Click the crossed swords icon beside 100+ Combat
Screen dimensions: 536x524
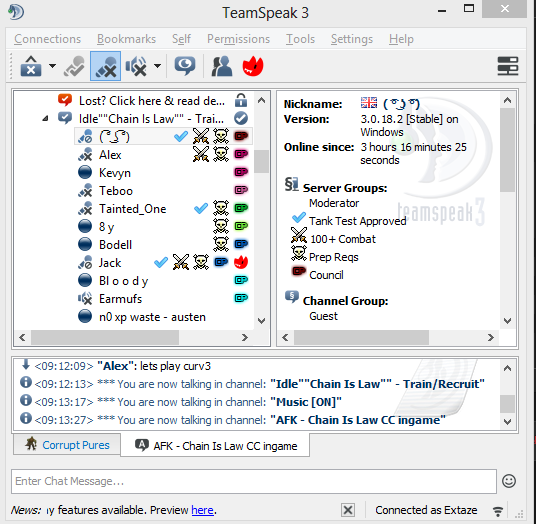point(299,236)
